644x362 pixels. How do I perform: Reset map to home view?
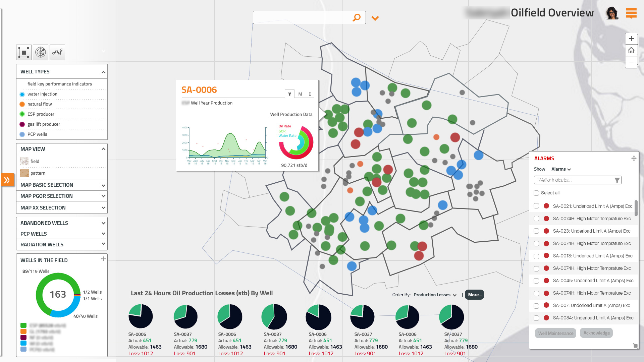631,50
